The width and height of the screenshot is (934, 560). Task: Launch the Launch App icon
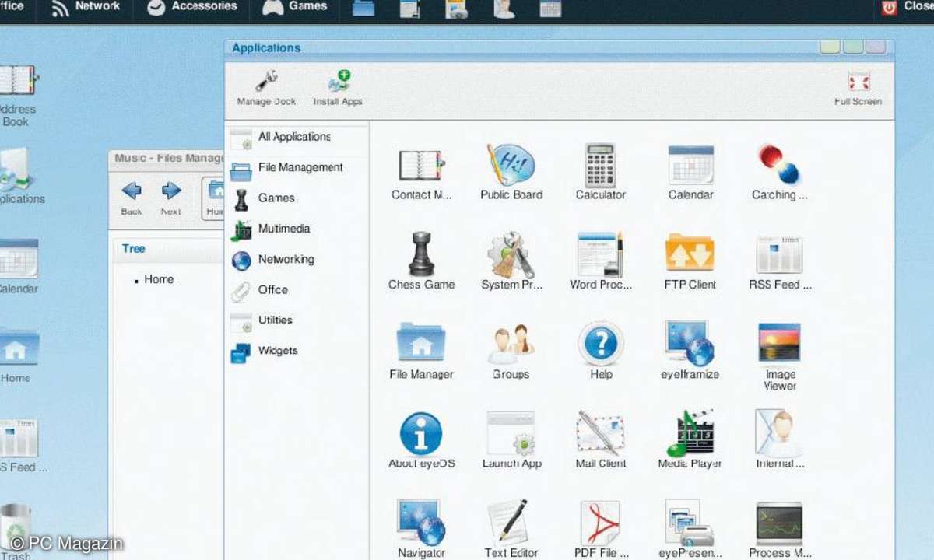point(511,432)
